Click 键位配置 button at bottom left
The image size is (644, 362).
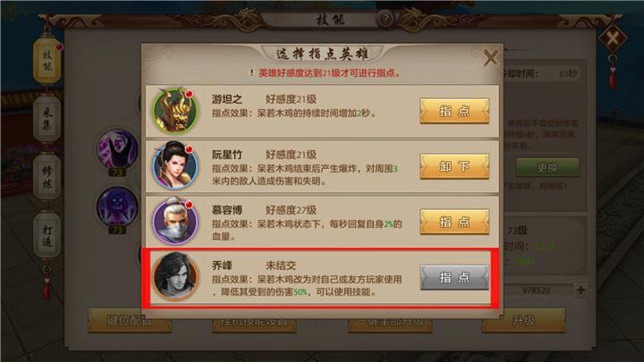coord(130,320)
